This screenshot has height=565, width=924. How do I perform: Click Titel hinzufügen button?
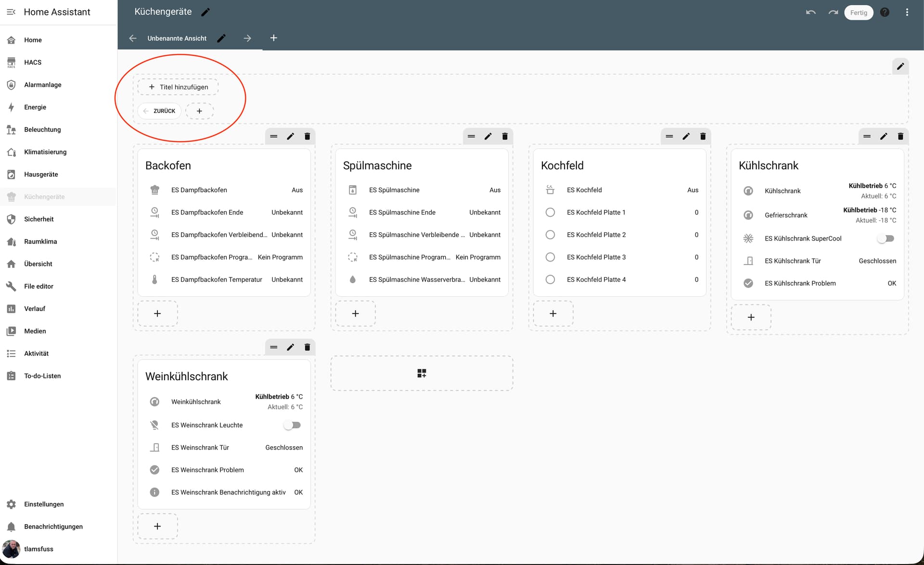point(178,87)
